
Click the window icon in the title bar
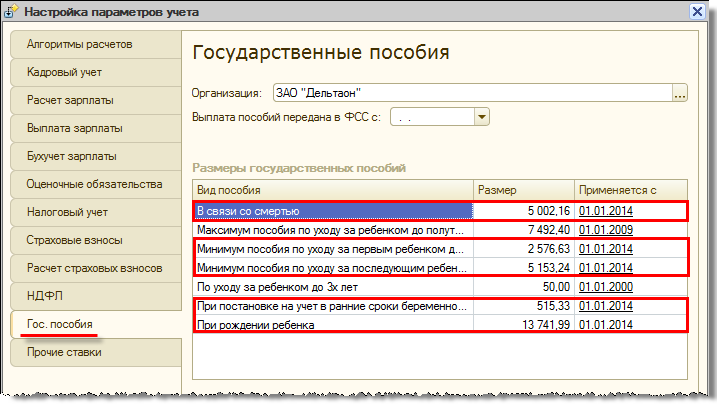point(11,11)
